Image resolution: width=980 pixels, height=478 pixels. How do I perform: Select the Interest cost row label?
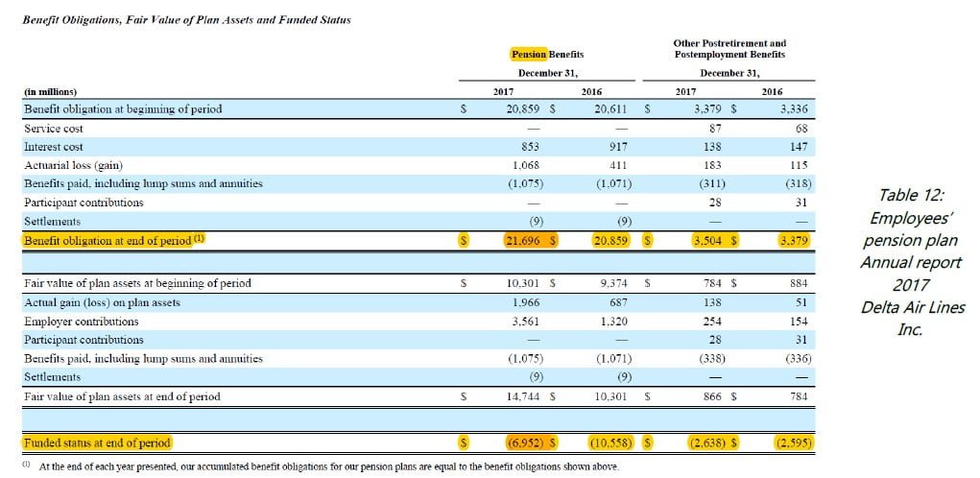click(x=54, y=147)
